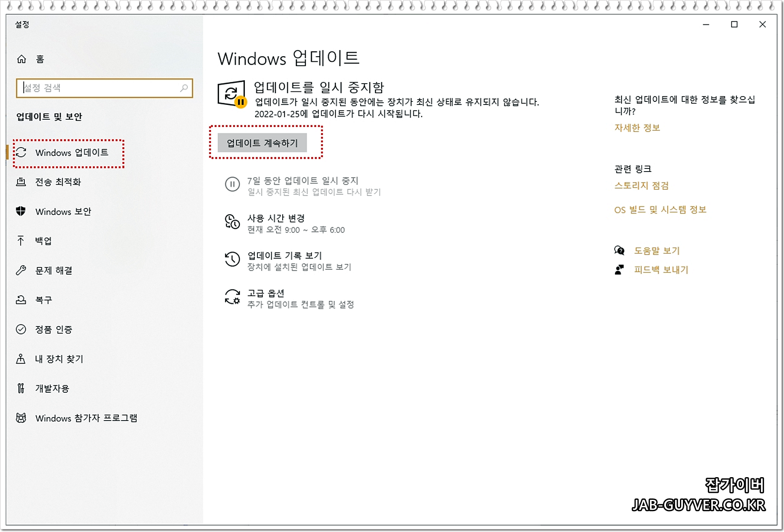Image resolution: width=784 pixels, height=532 pixels.
Task: Open 고급 옵션
Action: coord(289,298)
